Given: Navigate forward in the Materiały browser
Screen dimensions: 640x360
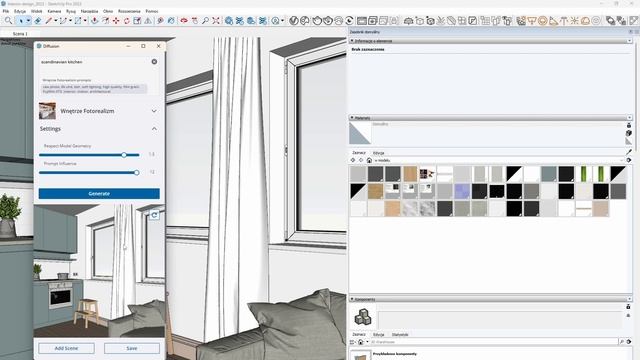Looking at the screenshot, I should coord(361,160).
